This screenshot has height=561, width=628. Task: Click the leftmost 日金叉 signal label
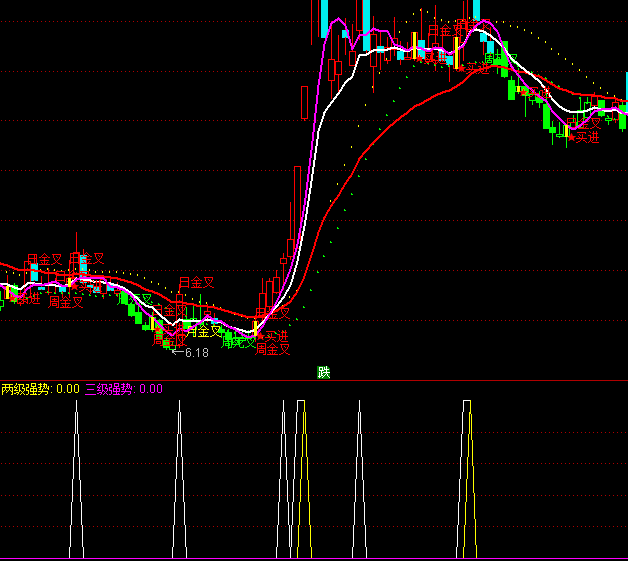[x=44, y=260]
